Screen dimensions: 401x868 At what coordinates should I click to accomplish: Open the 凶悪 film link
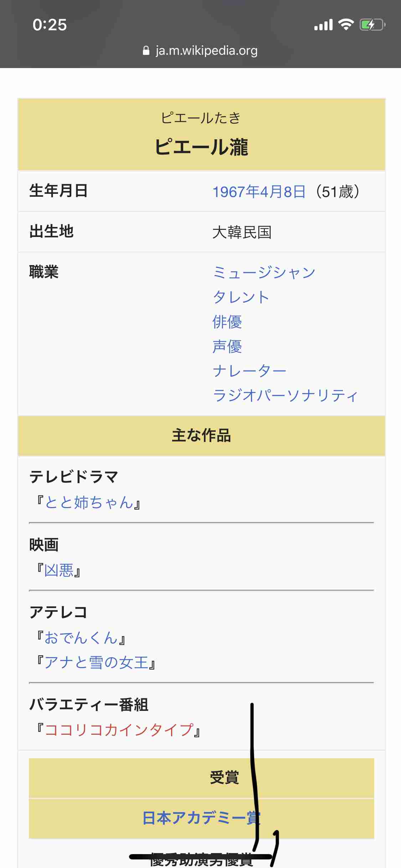pos(59,570)
